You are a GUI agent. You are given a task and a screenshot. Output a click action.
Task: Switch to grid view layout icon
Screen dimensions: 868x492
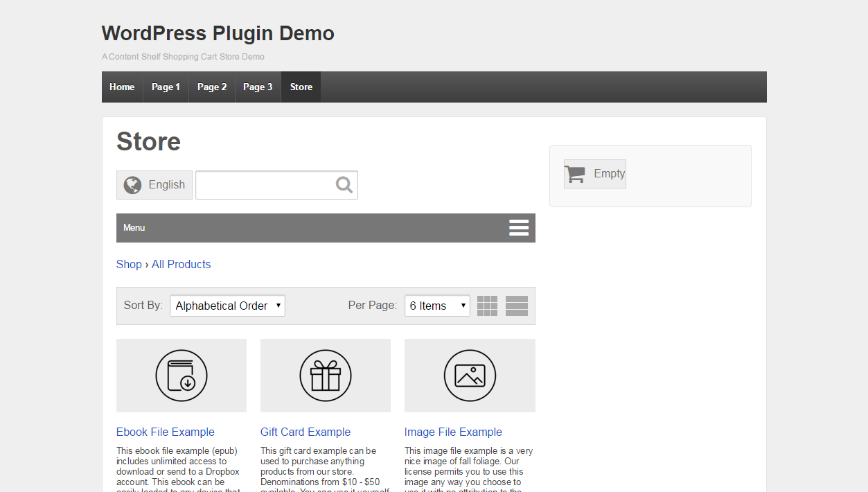[x=487, y=306]
